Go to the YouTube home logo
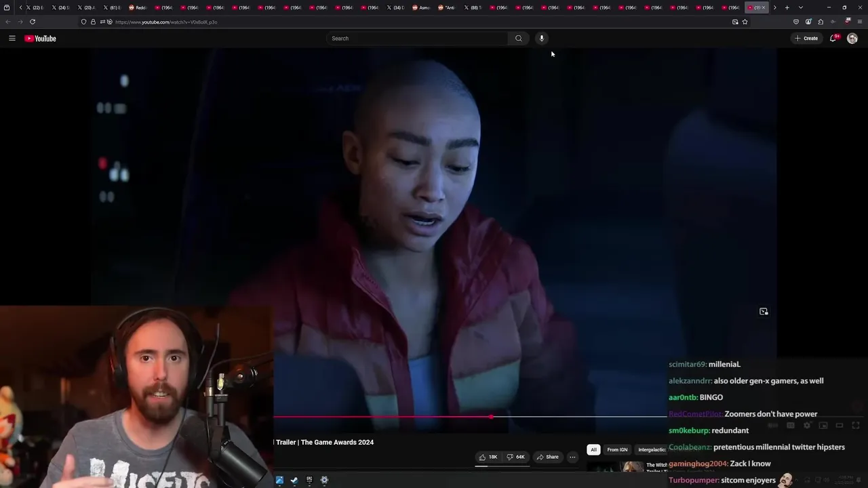The image size is (868, 488). [x=40, y=39]
